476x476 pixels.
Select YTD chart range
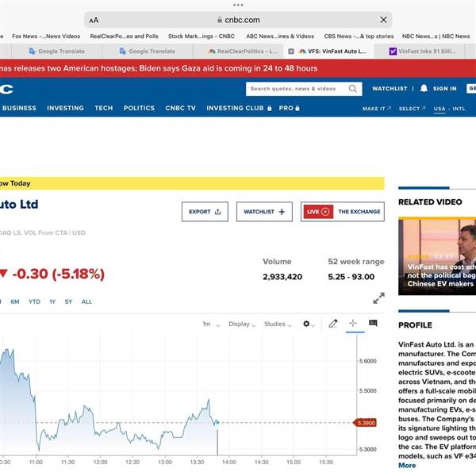click(x=34, y=301)
